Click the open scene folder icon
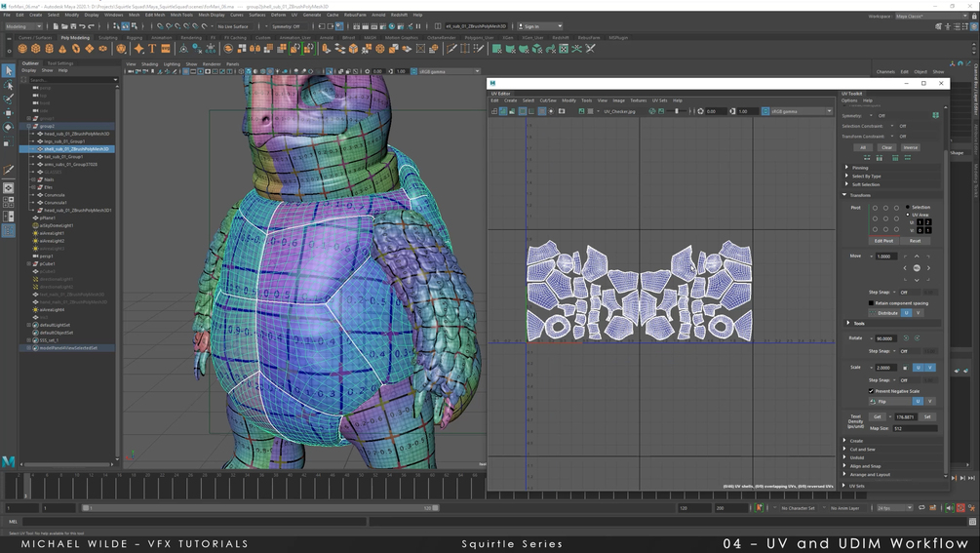980x553 pixels. point(64,26)
